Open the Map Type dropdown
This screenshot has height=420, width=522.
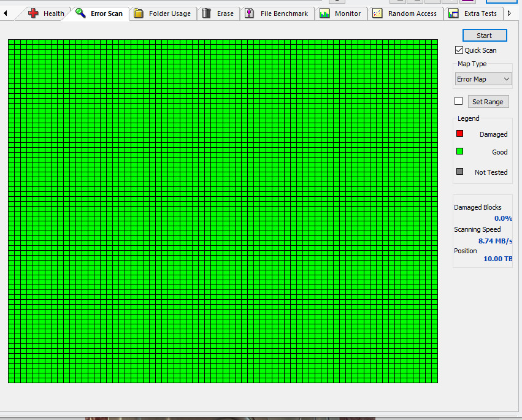[483, 79]
